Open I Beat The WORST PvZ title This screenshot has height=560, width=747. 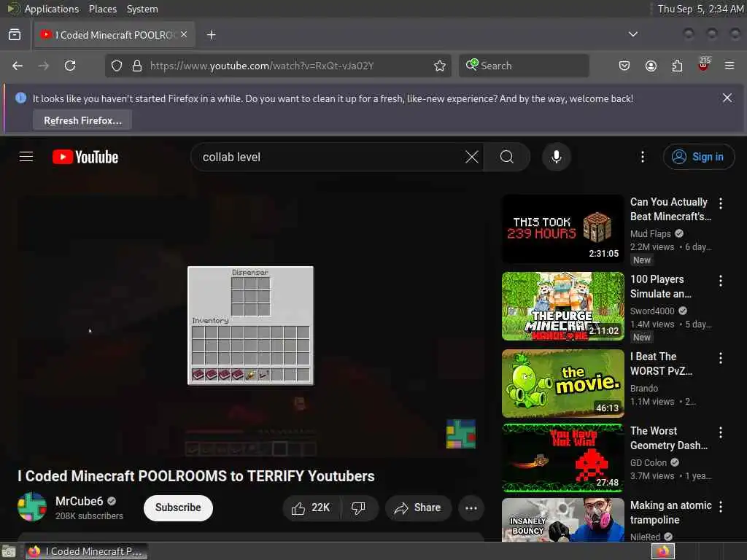click(x=661, y=363)
